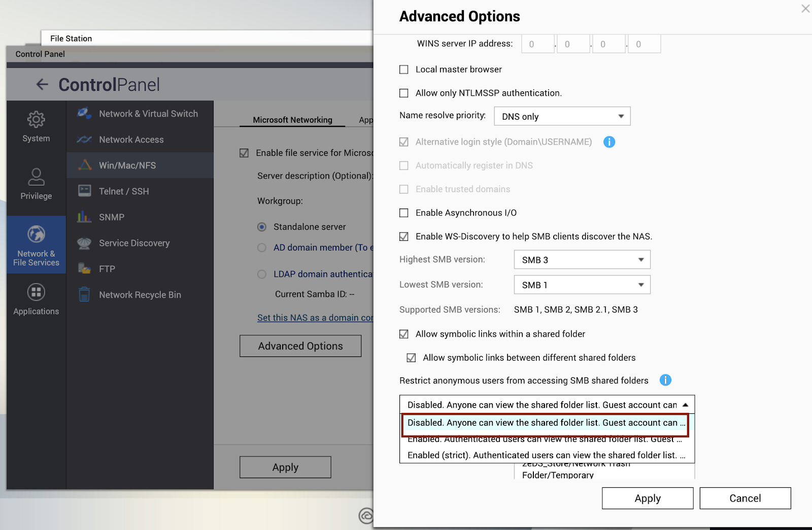Enable Asynchronous I/O
The image size is (812, 530).
403,213
